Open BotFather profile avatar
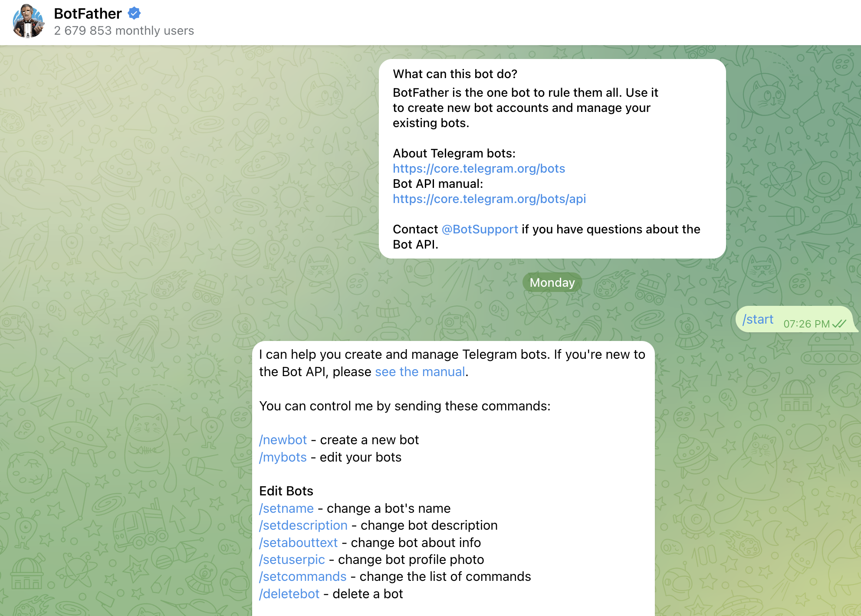The image size is (861, 616). (29, 21)
